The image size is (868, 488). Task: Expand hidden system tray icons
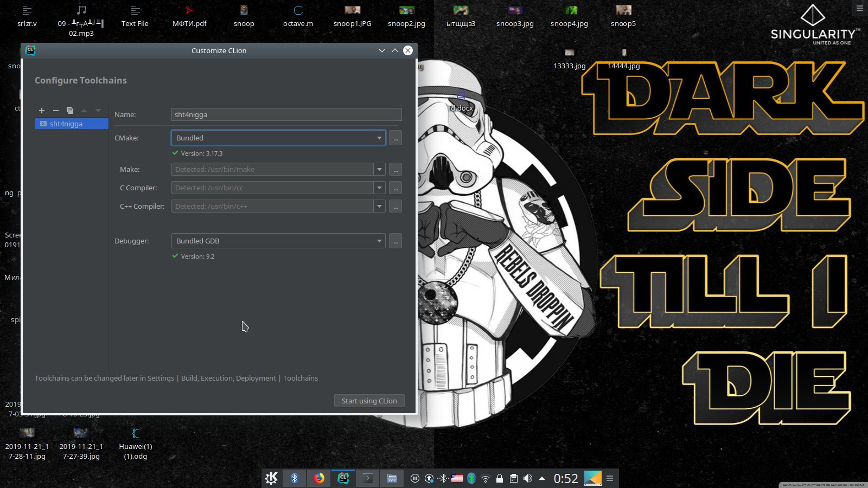[542, 478]
